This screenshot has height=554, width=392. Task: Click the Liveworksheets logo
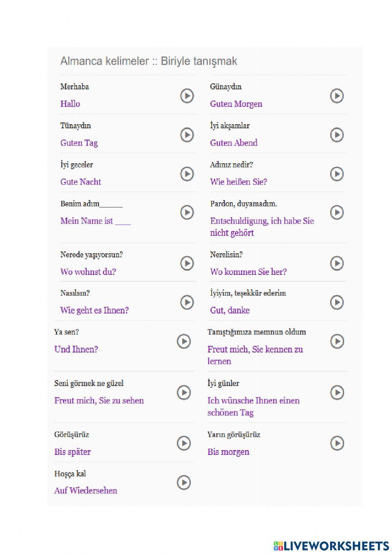click(x=331, y=546)
